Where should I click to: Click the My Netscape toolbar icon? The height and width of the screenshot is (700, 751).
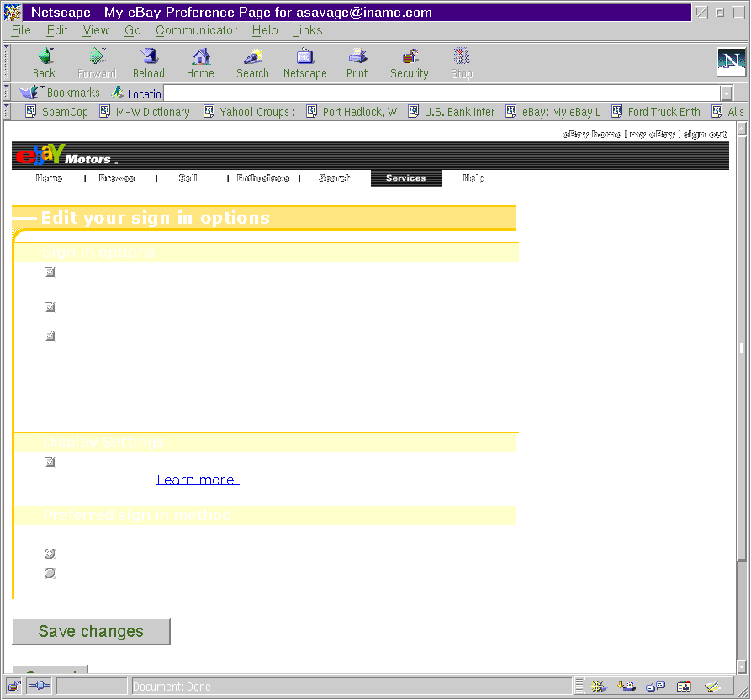pos(304,57)
